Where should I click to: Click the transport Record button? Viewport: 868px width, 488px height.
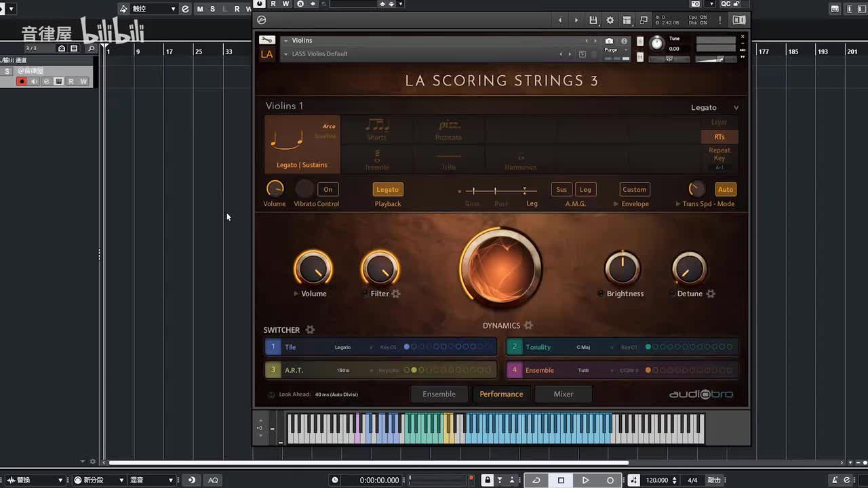[x=610, y=480]
